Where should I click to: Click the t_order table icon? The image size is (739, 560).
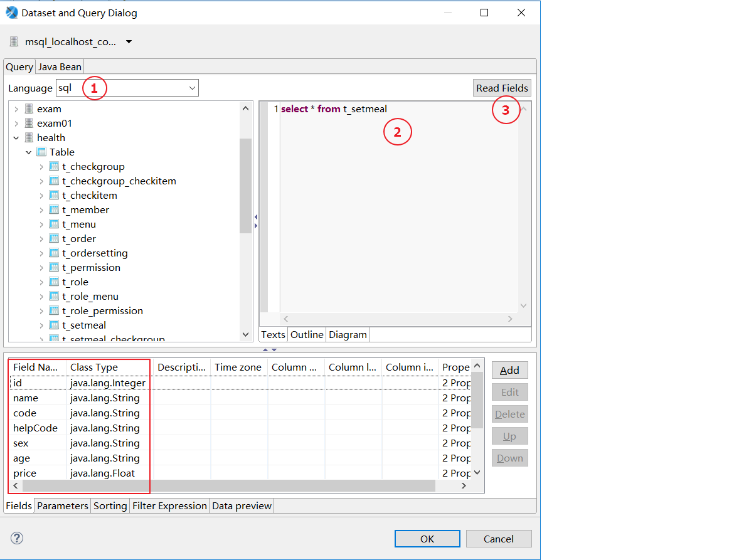tap(54, 239)
